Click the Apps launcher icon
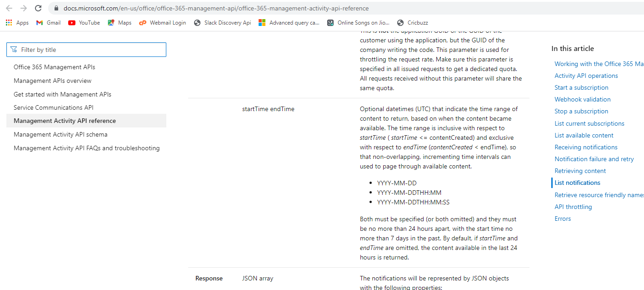The width and height of the screenshot is (644, 290). 8,22
